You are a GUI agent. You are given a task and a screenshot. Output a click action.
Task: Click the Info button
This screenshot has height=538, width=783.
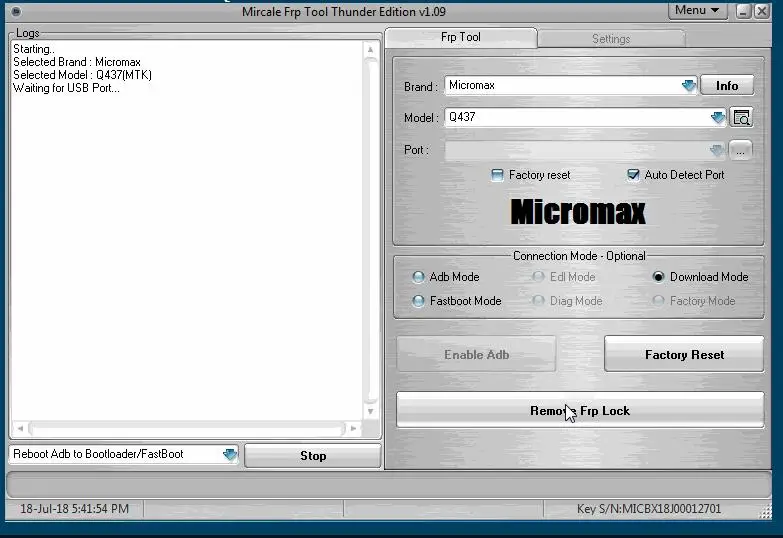point(727,85)
